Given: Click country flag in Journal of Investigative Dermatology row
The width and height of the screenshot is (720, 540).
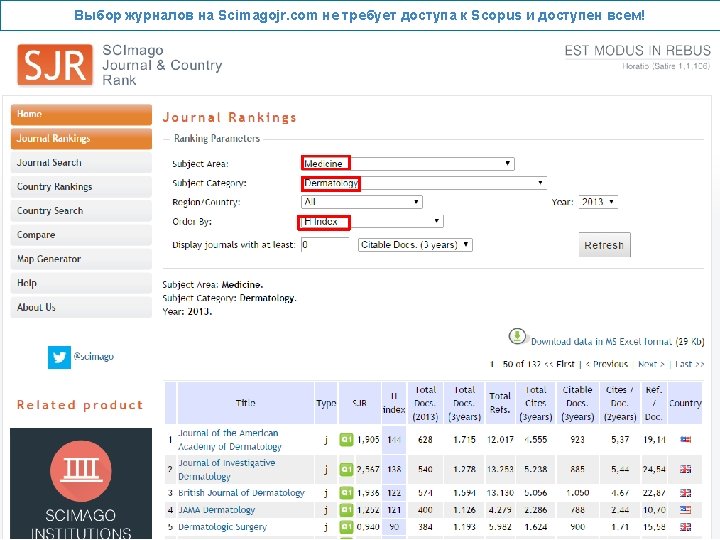Looking at the screenshot, I should 686,469.
